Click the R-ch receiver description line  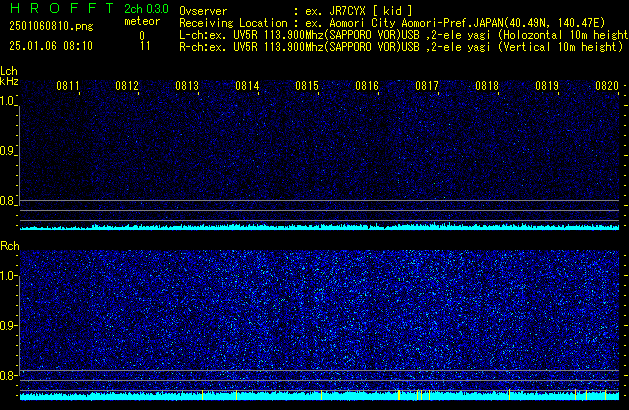pyautogui.click(x=401, y=47)
